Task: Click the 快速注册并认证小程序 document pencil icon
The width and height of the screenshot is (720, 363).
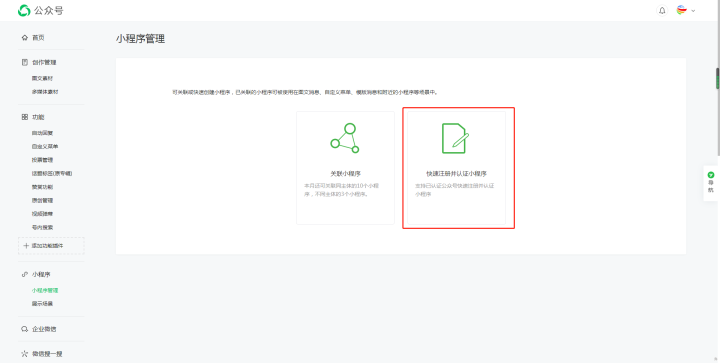Action: pyautogui.click(x=455, y=138)
